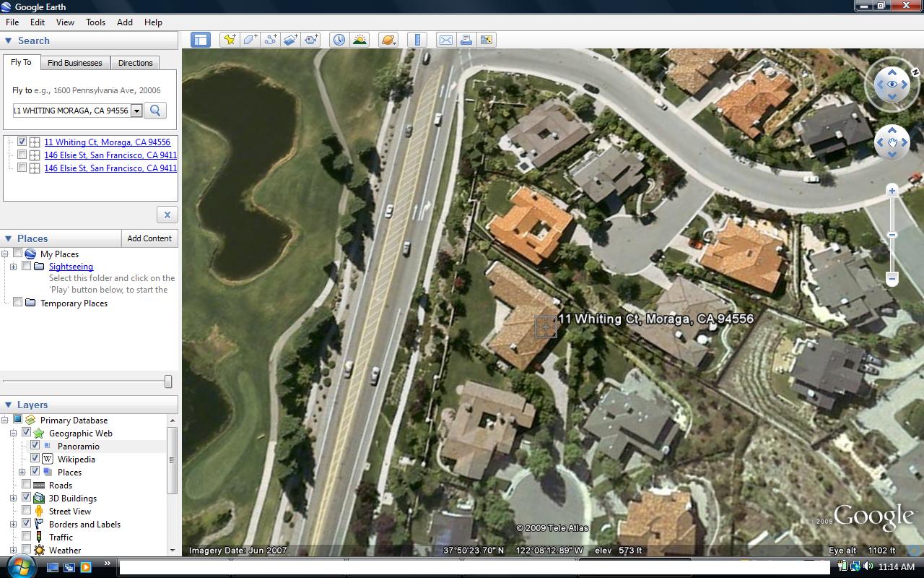Uncheck the 11 Whiting Ct result checkbox

(x=22, y=142)
